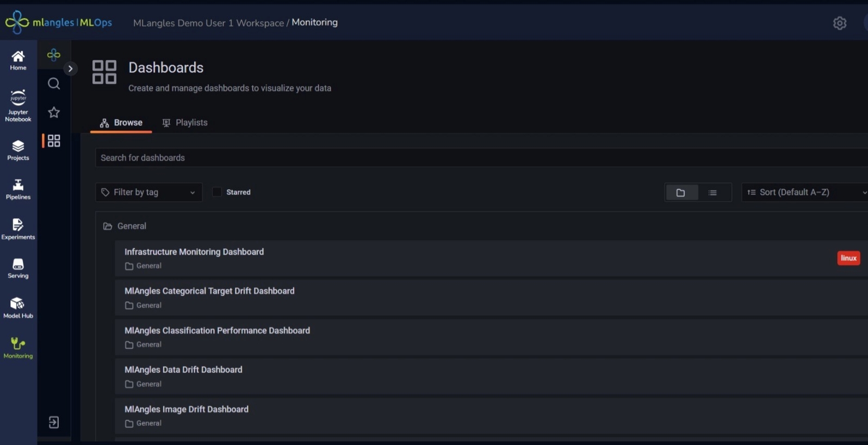Switch to the Playlists tab
This screenshot has height=445, width=868.
(185, 123)
